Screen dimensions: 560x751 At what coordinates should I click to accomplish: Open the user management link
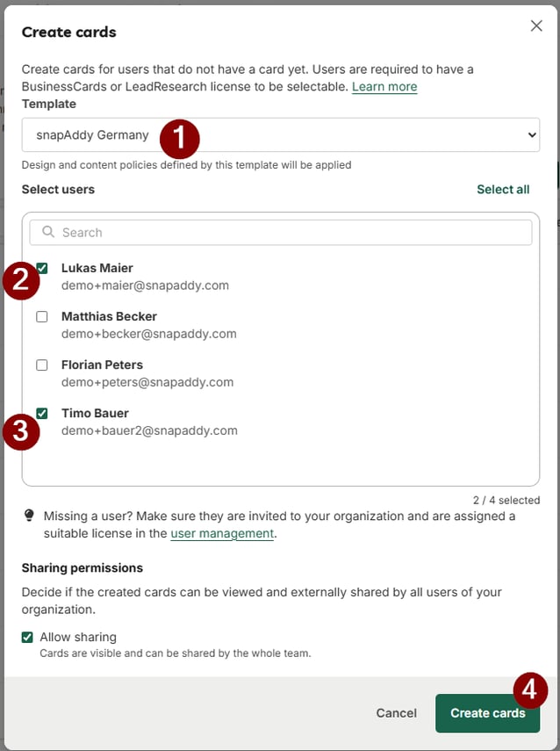pos(222,533)
